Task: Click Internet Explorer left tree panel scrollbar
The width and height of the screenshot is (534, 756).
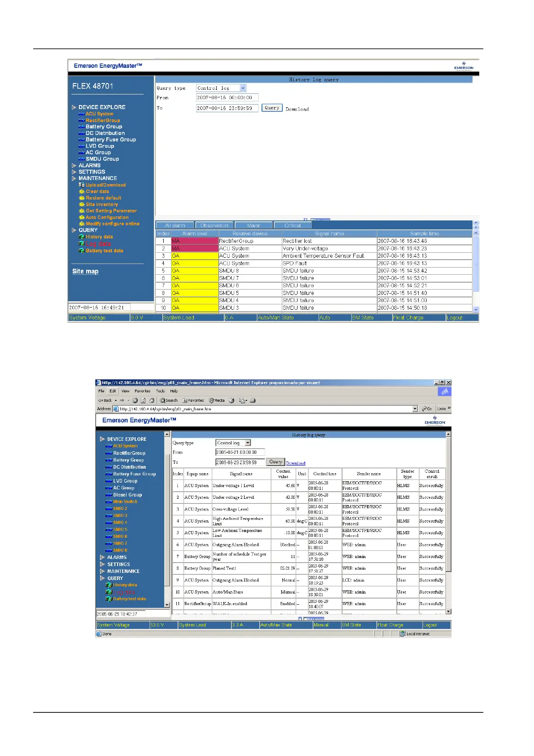Action: coord(167,519)
